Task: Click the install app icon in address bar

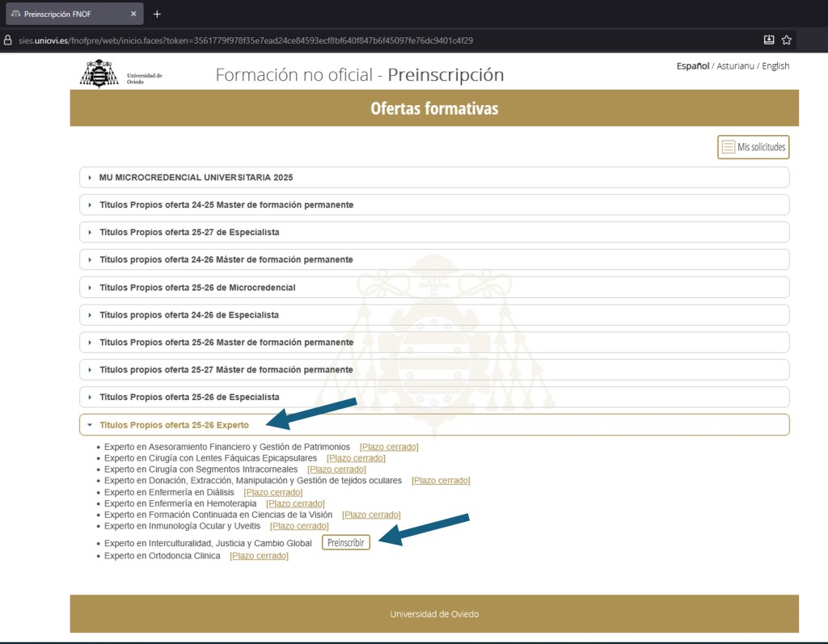Action: pyautogui.click(x=769, y=40)
